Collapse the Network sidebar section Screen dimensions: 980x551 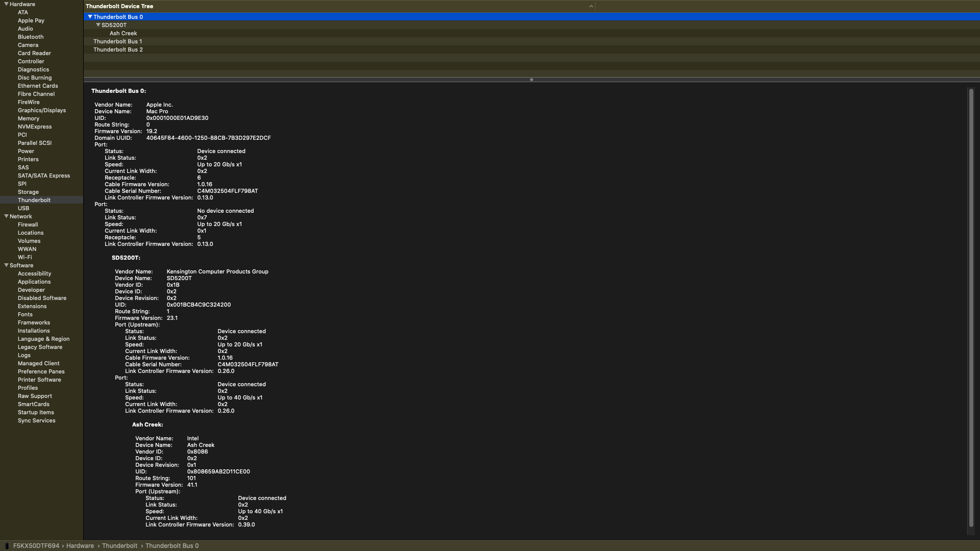(6, 216)
